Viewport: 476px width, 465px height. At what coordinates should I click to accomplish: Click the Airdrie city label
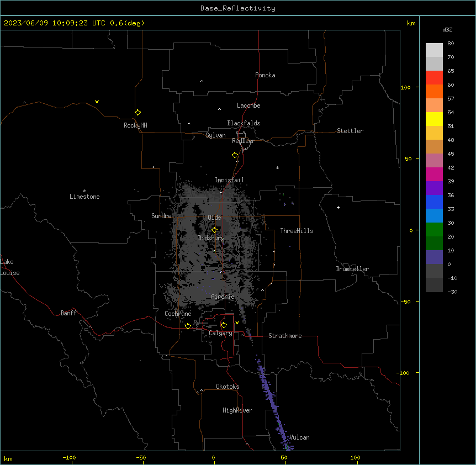[x=223, y=297]
